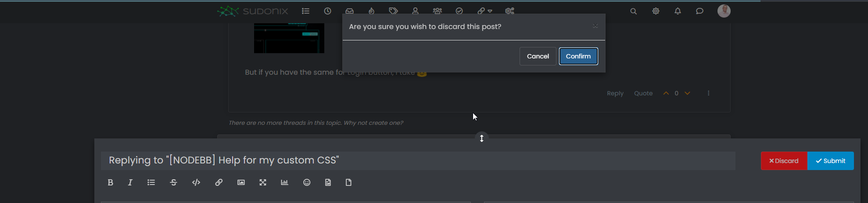This screenshot has height=203, width=868.
Task: Open notifications bell icon
Action: pos(678,11)
